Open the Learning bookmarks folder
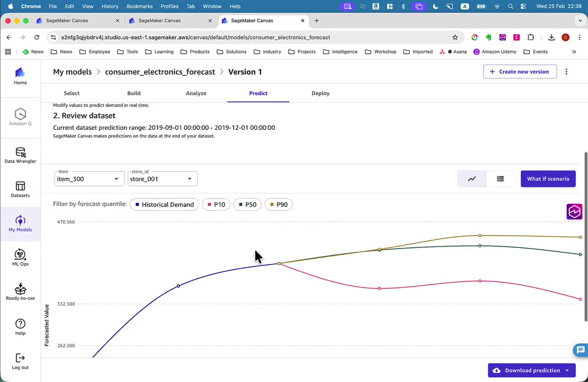Screen dimensions: 588x382 click(159, 51)
